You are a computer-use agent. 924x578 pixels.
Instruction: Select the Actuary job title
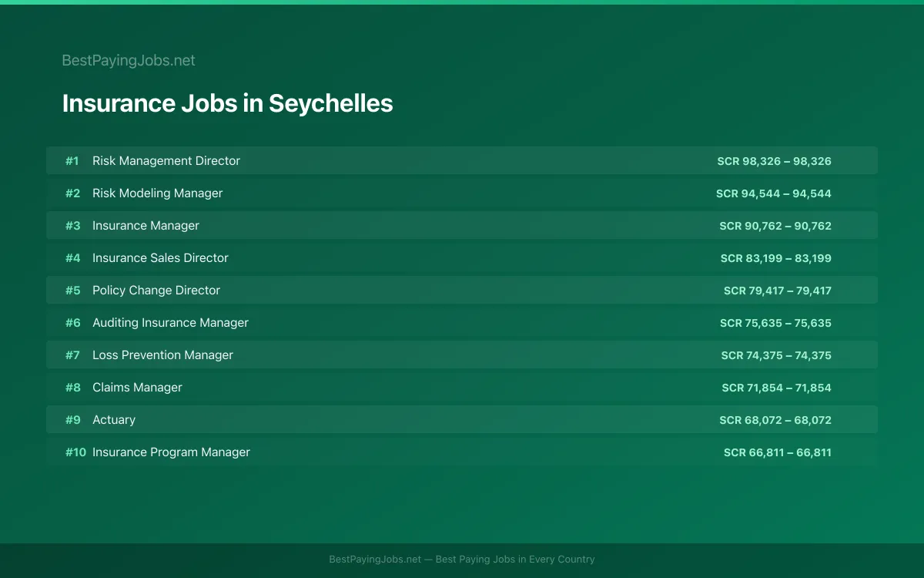(x=114, y=420)
